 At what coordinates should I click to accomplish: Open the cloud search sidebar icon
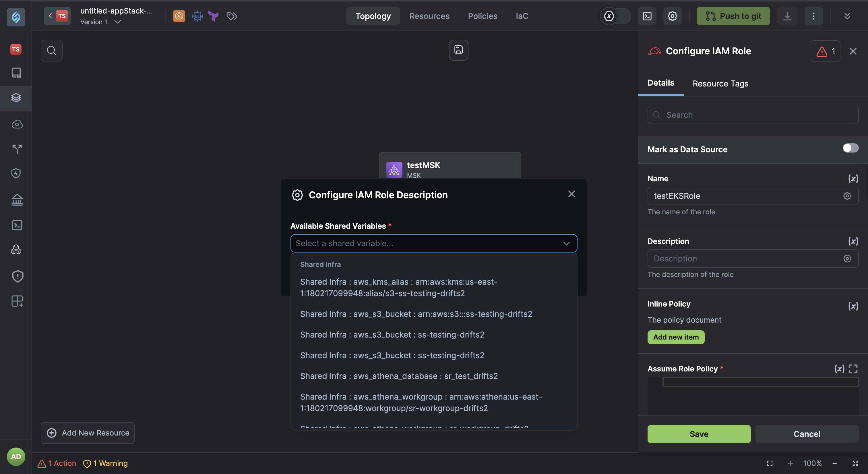17,124
